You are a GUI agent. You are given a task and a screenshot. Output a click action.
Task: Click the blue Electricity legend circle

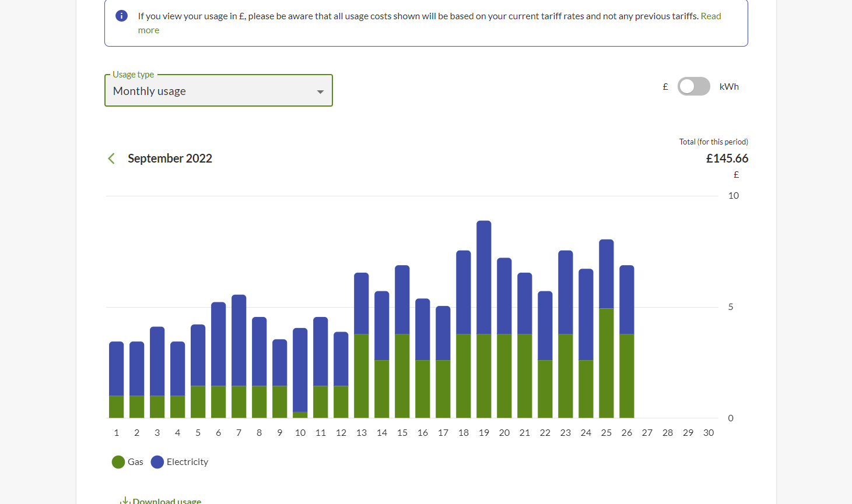click(x=157, y=462)
